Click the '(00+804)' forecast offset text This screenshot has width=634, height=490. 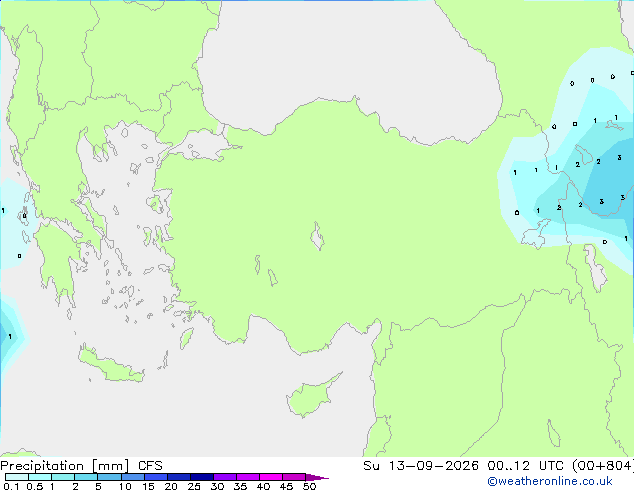pyautogui.click(x=603, y=466)
